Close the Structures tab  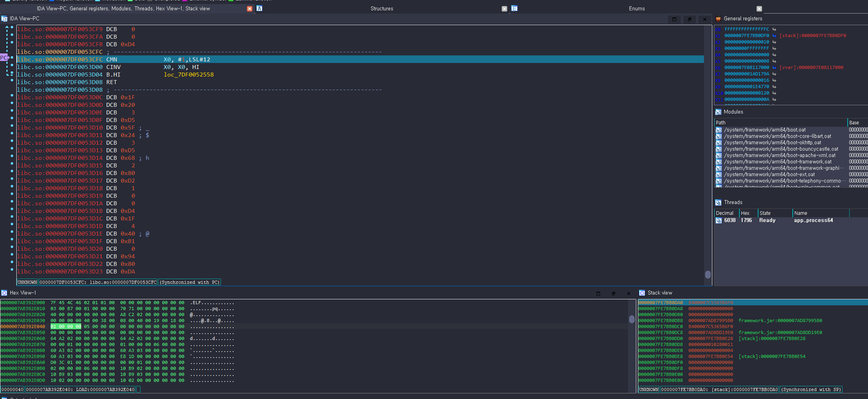click(504, 9)
